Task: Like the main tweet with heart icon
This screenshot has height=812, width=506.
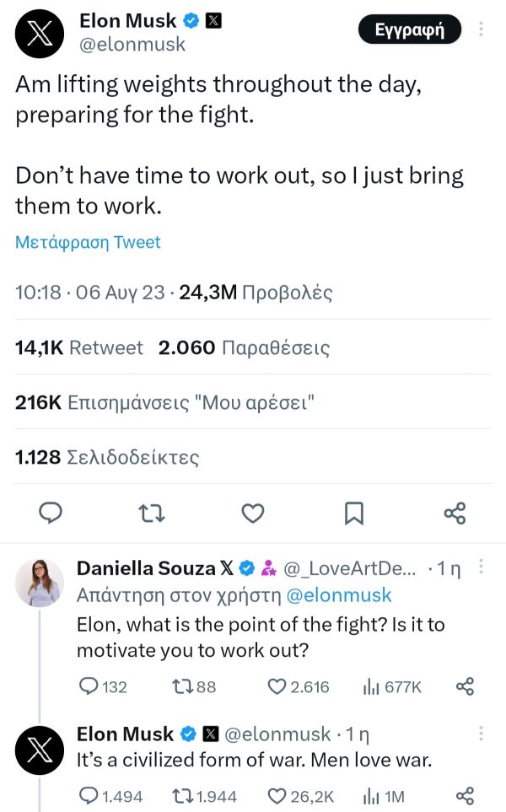Action: point(253,514)
